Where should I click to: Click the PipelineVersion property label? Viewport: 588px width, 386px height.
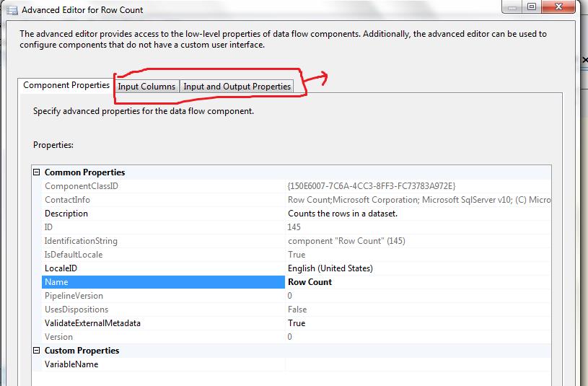[x=74, y=296]
